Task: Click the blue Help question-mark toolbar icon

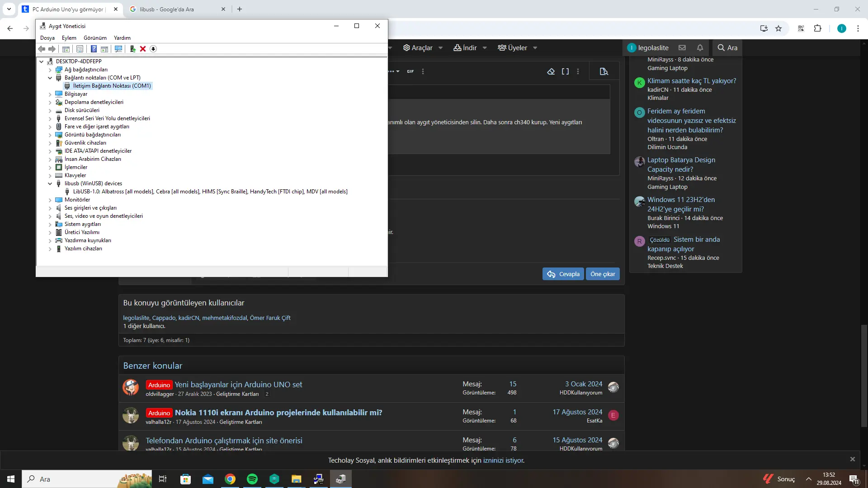Action: click(x=94, y=49)
